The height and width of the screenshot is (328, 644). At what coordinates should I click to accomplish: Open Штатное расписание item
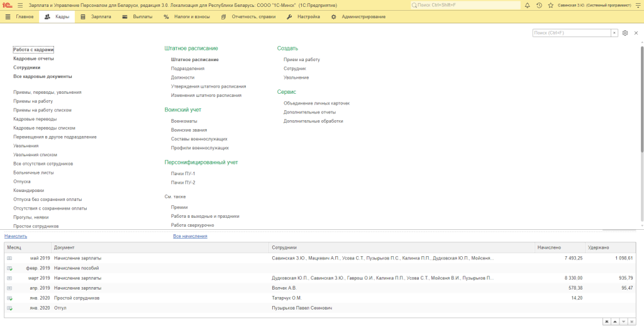(x=195, y=59)
